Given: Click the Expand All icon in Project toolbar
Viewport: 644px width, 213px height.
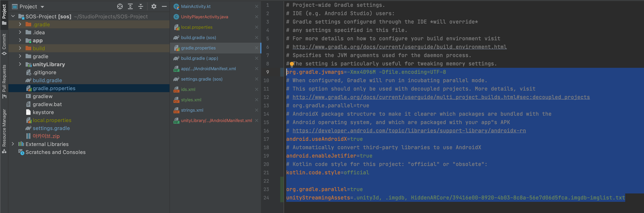Looking at the screenshot, I should click(x=130, y=7).
